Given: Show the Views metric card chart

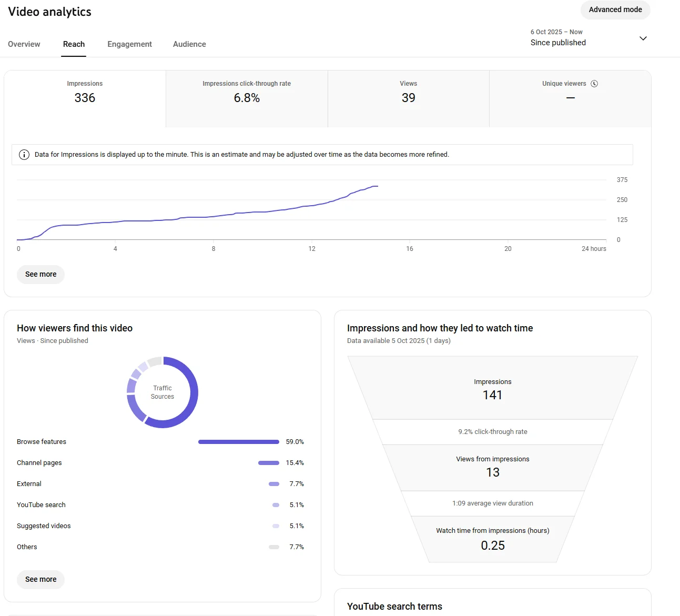Looking at the screenshot, I should 408,98.
